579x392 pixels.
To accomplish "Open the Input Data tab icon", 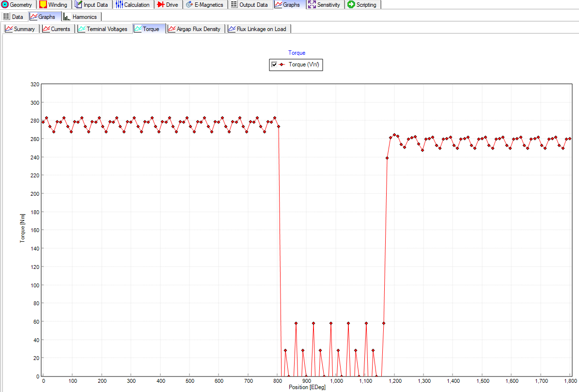I will click(78, 5).
